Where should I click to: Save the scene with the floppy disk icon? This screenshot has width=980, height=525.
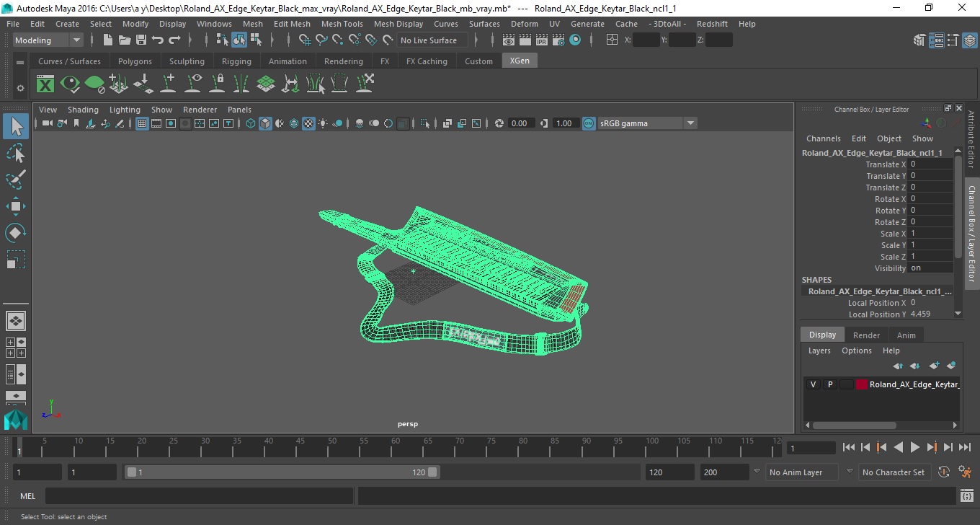[141, 40]
